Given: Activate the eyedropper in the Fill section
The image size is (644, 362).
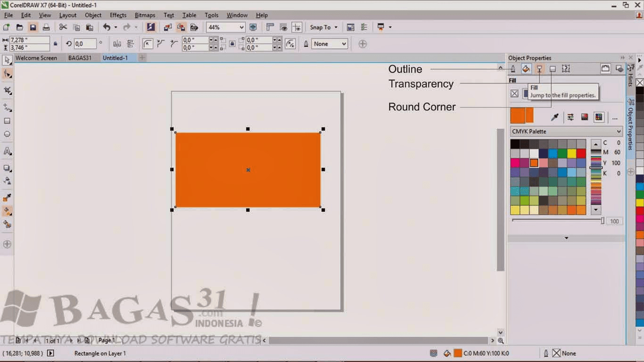Looking at the screenshot, I should (x=555, y=116).
